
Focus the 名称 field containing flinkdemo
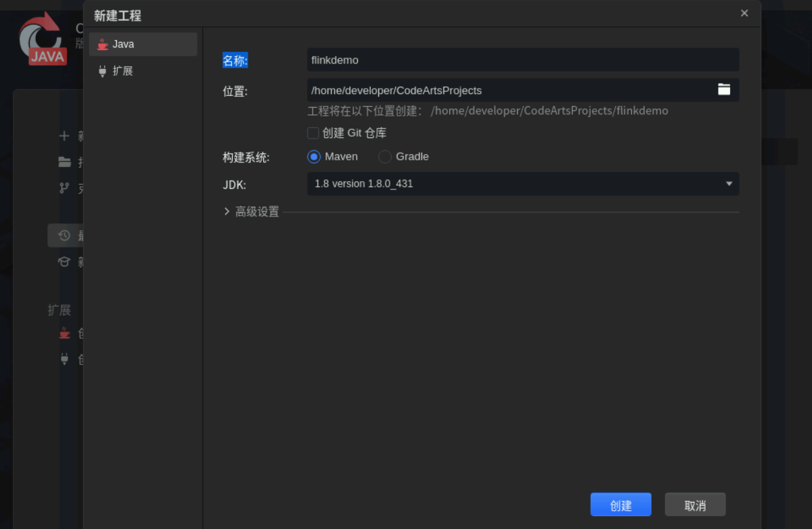pyautogui.click(x=522, y=60)
